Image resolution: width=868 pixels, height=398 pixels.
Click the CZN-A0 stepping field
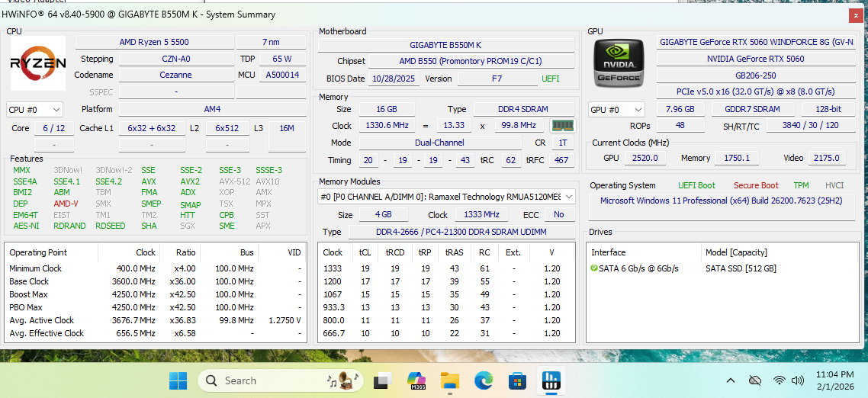(x=176, y=59)
